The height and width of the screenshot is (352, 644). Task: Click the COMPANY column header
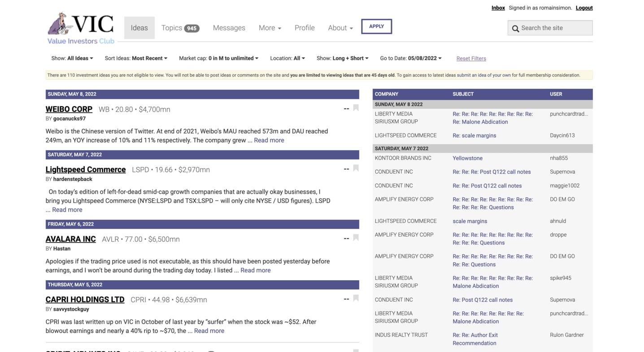point(387,94)
